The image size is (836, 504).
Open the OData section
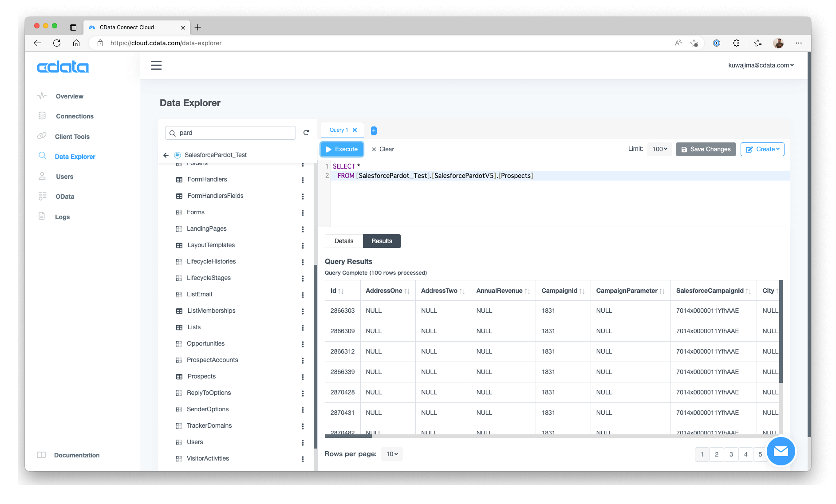(x=65, y=197)
